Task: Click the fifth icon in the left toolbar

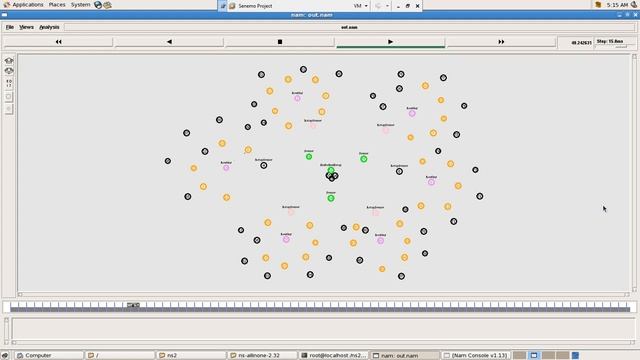Action: point(9,109)
